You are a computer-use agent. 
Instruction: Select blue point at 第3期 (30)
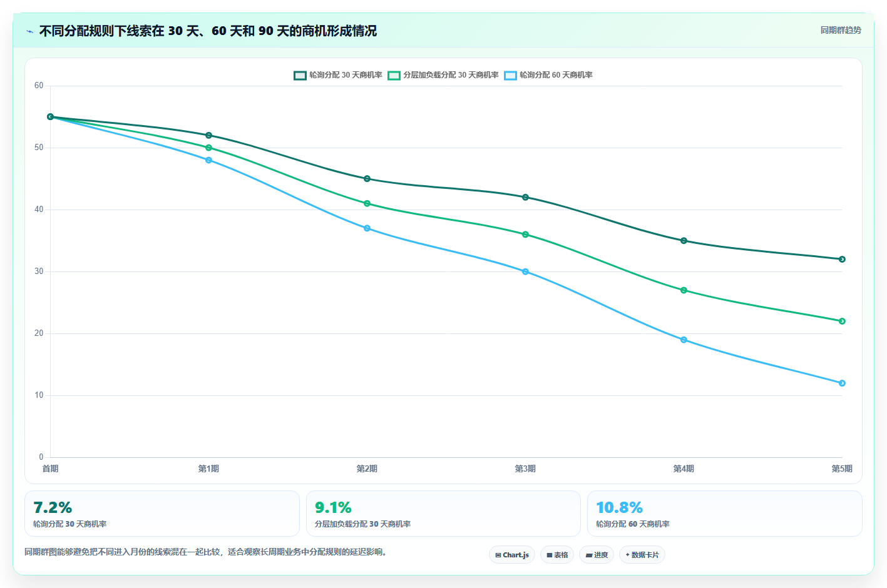click(x=526, y=271)
